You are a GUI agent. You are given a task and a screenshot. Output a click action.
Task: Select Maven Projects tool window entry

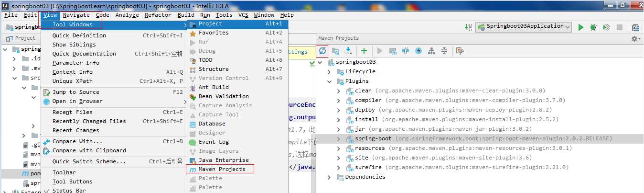(x=237, y=169)
